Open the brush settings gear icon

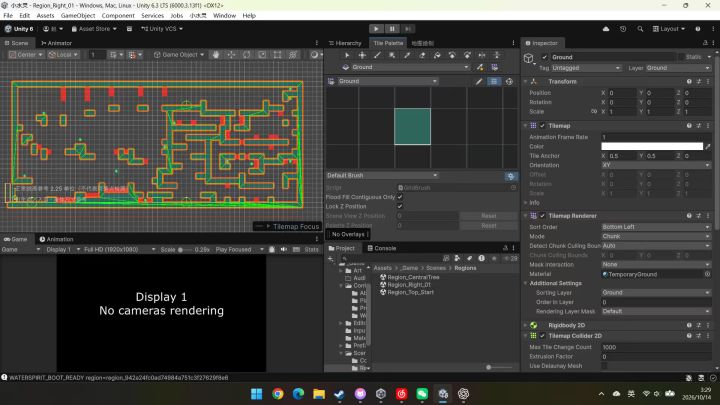coord(511,176)
